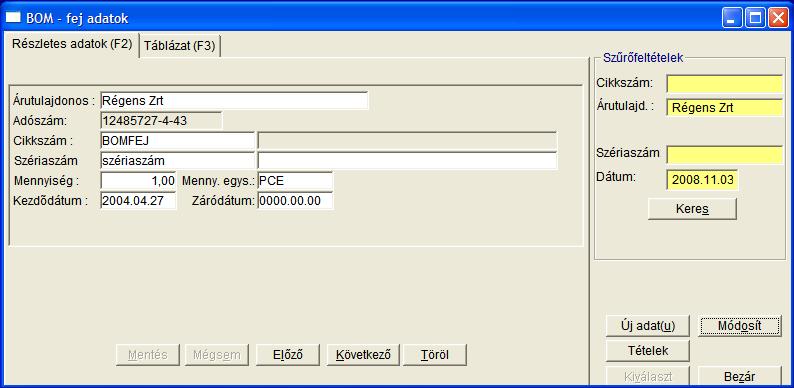Click the Menny. egys. field with PCE
The width and height of the screenshot is (794, 388).
(295, 180)
